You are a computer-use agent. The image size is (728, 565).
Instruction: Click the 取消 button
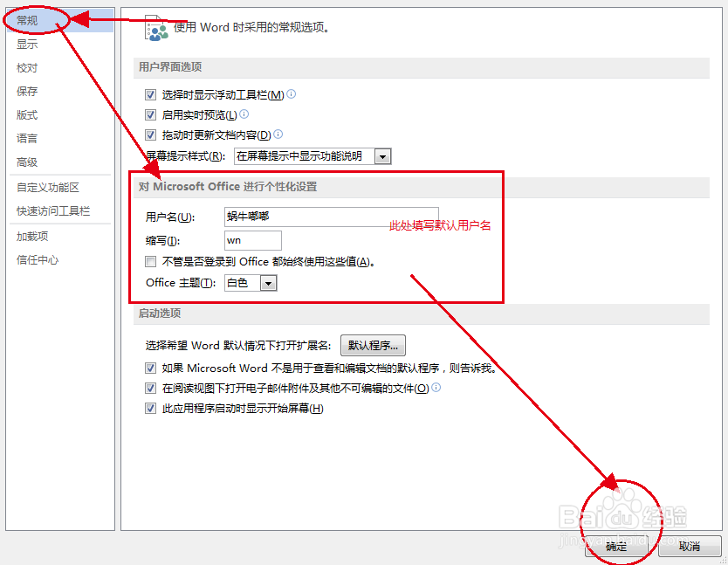[x=690, y=547]
